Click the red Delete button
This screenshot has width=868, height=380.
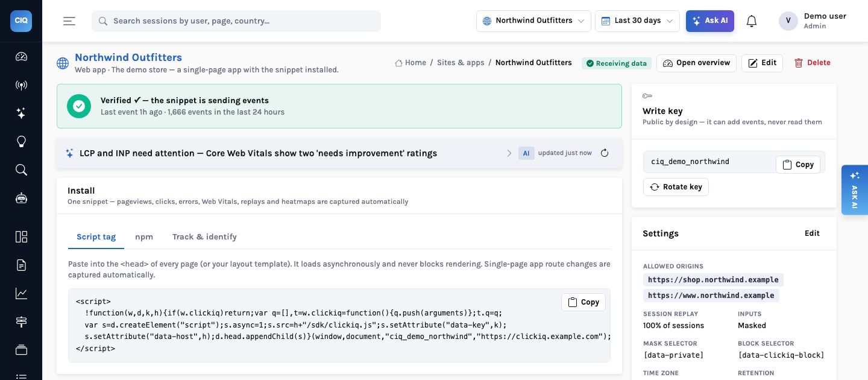(812, 63)
